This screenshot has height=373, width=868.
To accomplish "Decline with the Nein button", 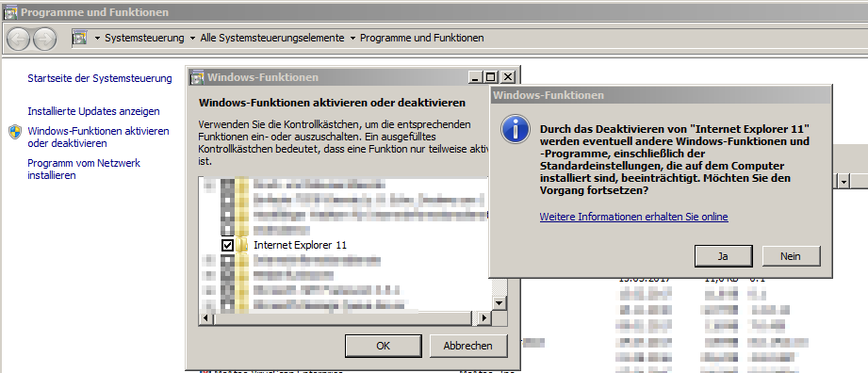I will point(791,256).
